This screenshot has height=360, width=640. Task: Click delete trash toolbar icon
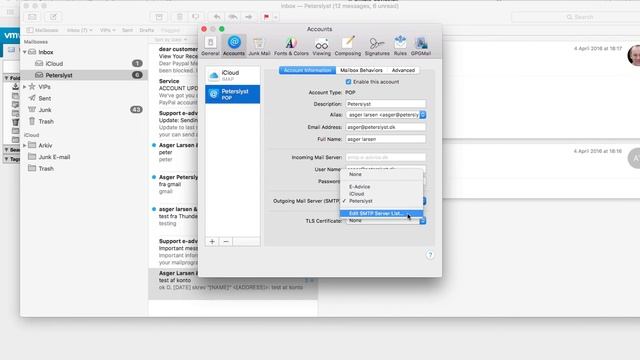coord(180,17)
